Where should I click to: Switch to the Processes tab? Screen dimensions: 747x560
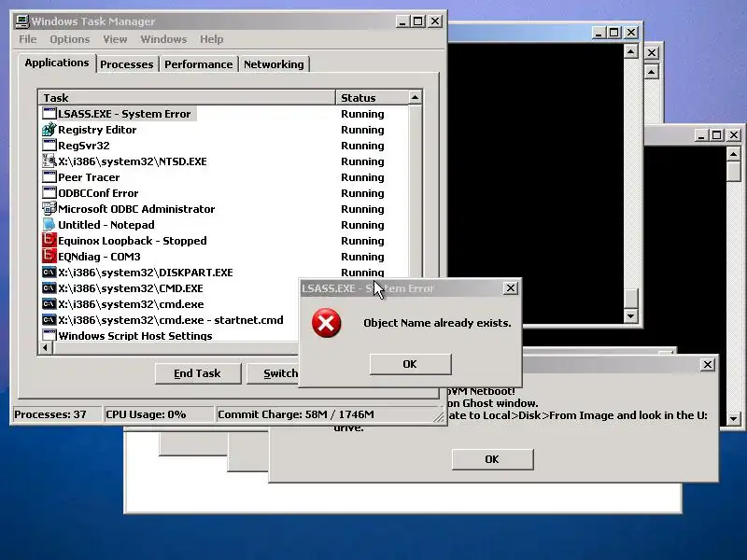pos(127,64)
